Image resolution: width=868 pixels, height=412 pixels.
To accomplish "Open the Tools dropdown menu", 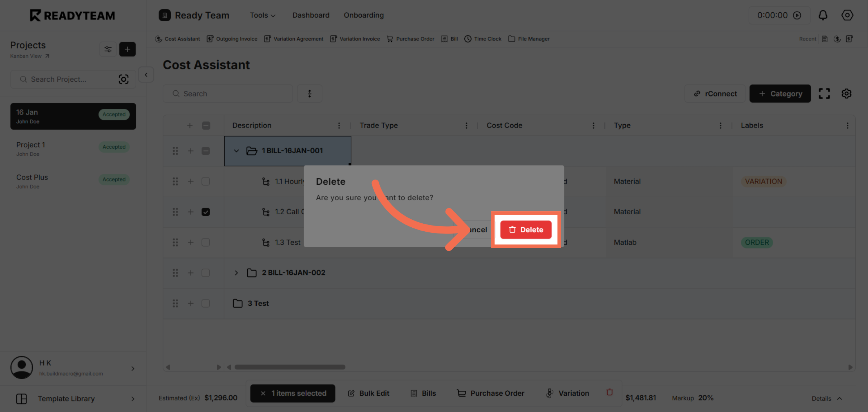I will pos(263,15).
